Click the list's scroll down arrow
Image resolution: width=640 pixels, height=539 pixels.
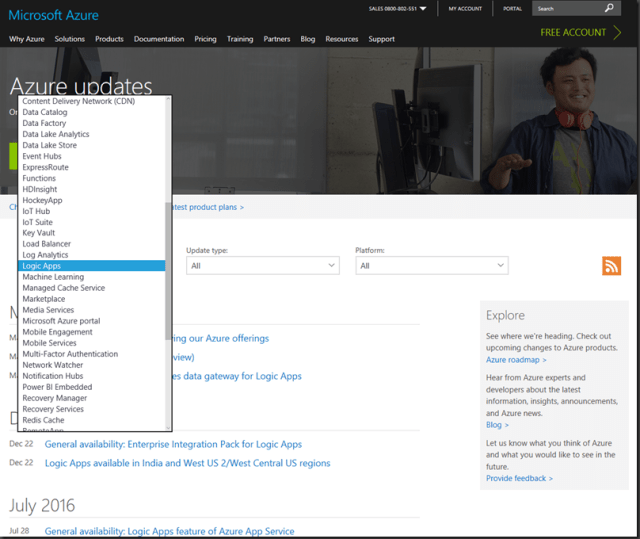[168, 428]
